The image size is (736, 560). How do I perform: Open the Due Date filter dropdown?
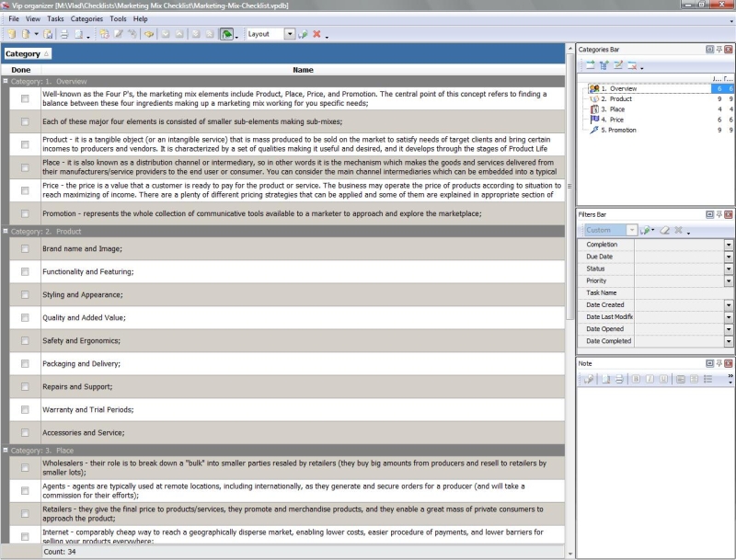click(729, 257)
